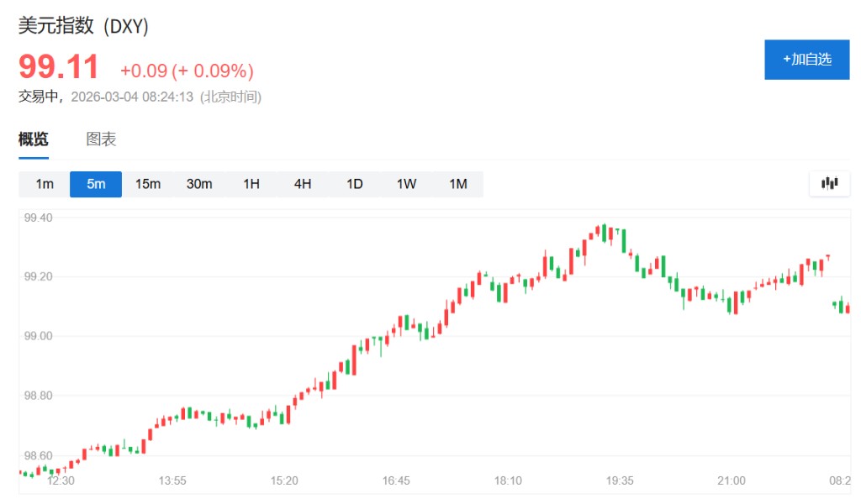Click the 99.40 price axis label
The image size is (861, 504).
tap(39, 218)
